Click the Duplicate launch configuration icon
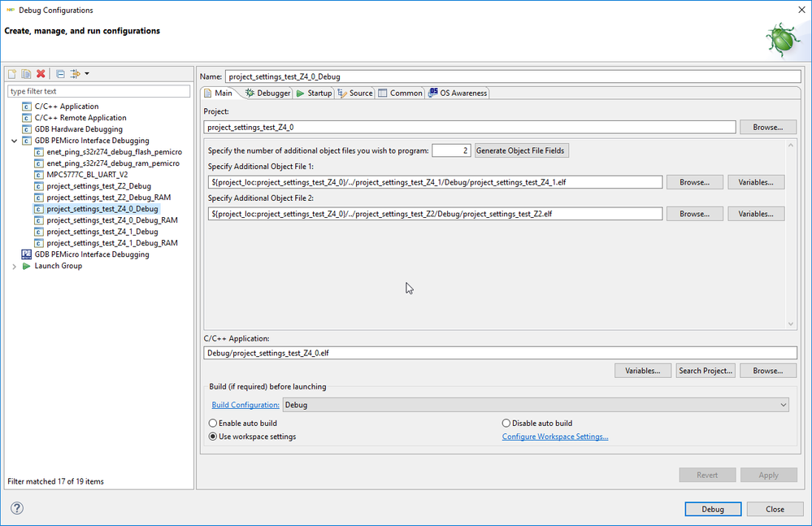Screen dimensions: 812x526 point(26,74)
